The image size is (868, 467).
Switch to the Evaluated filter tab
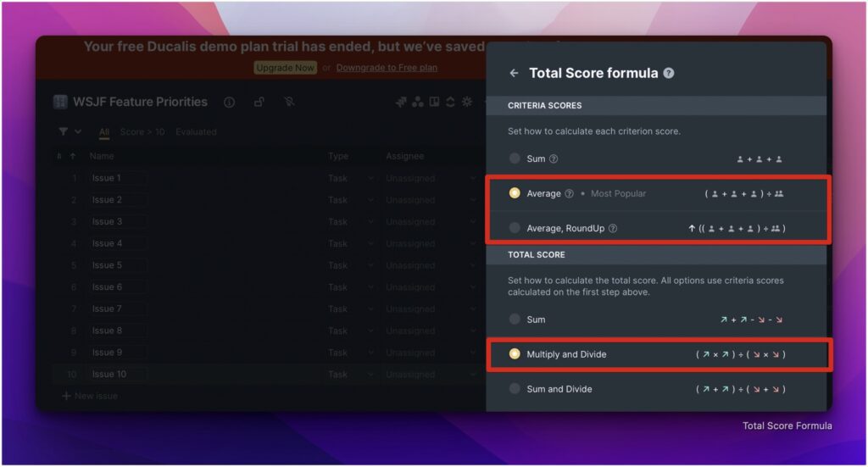coord(196,131)
